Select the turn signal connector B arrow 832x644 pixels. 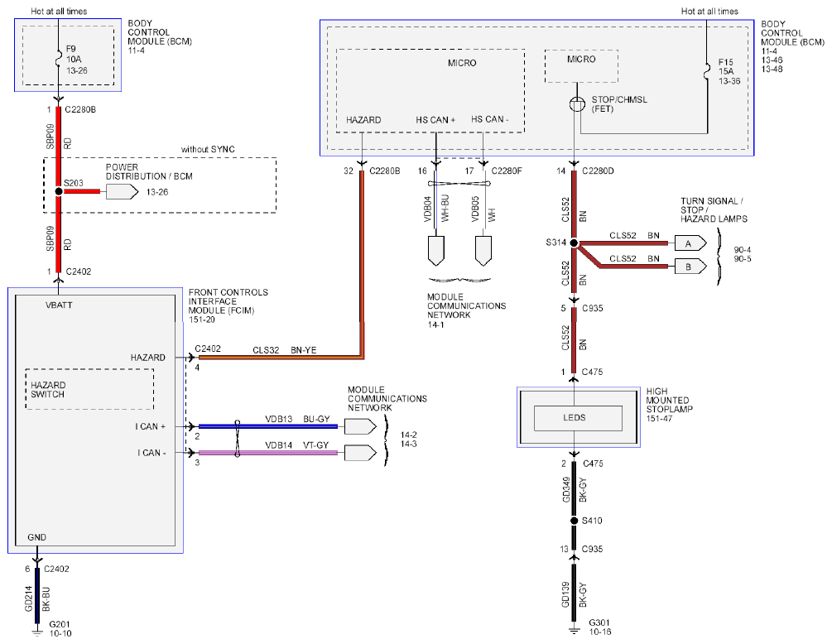[x=690, y=267]
